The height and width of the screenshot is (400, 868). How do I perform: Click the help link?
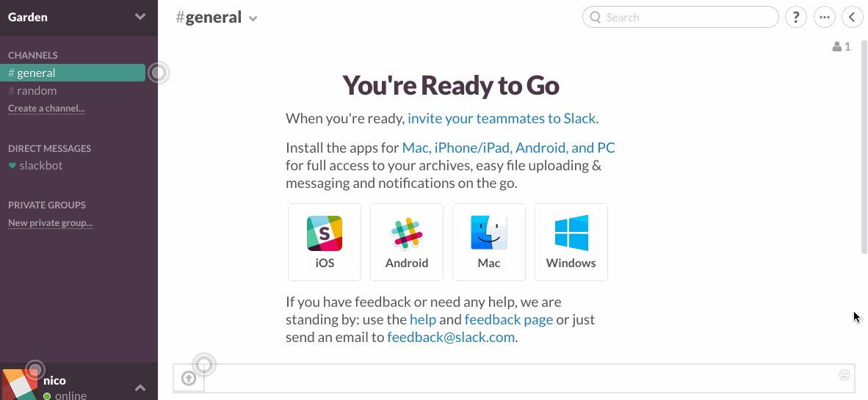coord(423,319)
